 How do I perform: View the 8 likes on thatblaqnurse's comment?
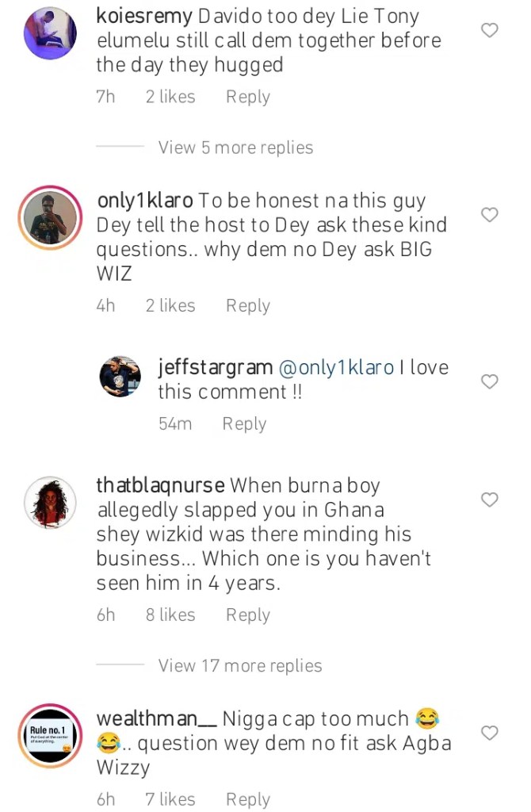point(170,615)
